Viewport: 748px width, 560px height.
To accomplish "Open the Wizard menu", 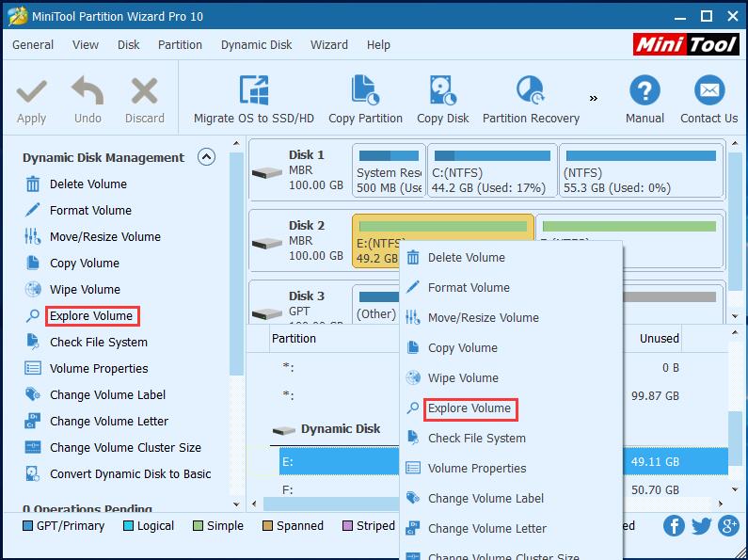I will (329, 45).
